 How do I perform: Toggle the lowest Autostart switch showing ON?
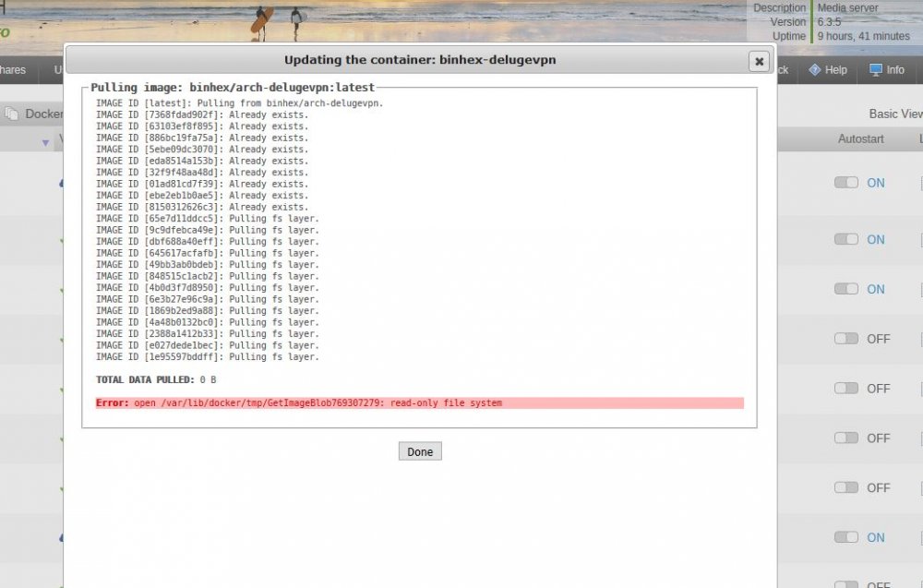pos(845,537)
